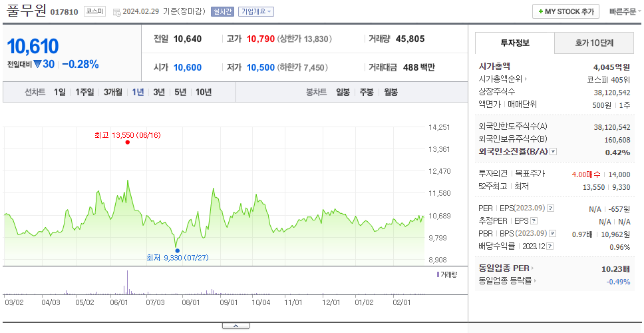Click help icon beside 추정PER EPS
The image size is (644, 333).
point(534,221)
